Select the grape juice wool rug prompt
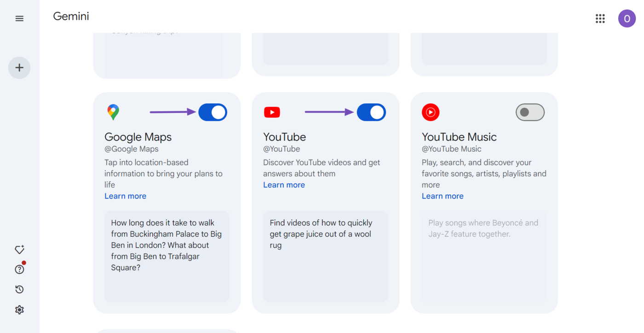The image size is (644, 333). click(325, 257)
